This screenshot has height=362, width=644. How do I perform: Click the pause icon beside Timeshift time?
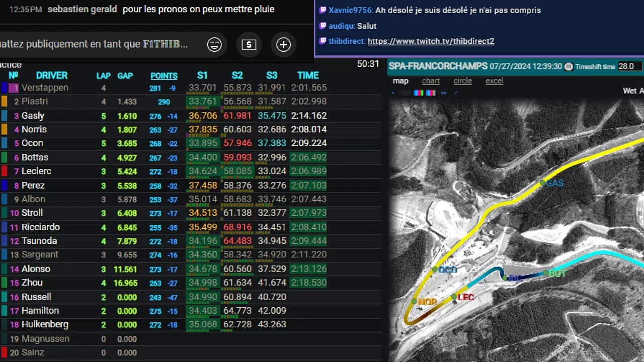pyautogui.click(x=569, y=66)
